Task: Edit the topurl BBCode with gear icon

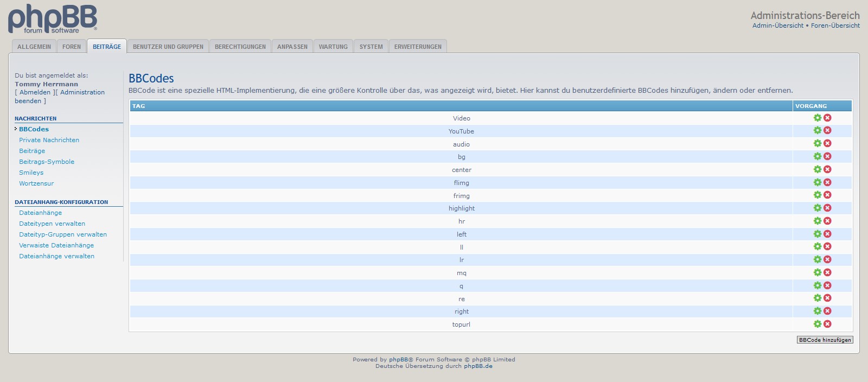Action: tap(817, 324)
